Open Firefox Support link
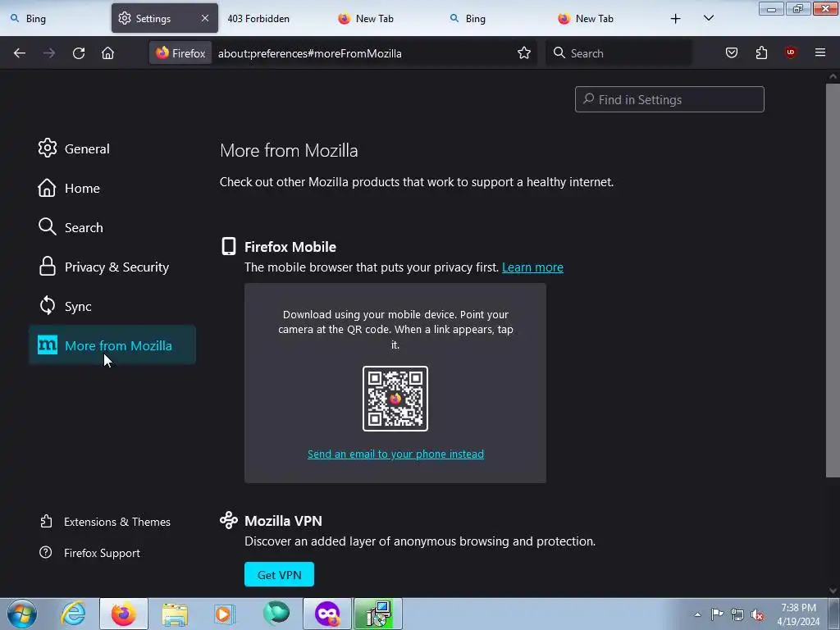Viewport: 840px width, 630px height. (90, 553)
